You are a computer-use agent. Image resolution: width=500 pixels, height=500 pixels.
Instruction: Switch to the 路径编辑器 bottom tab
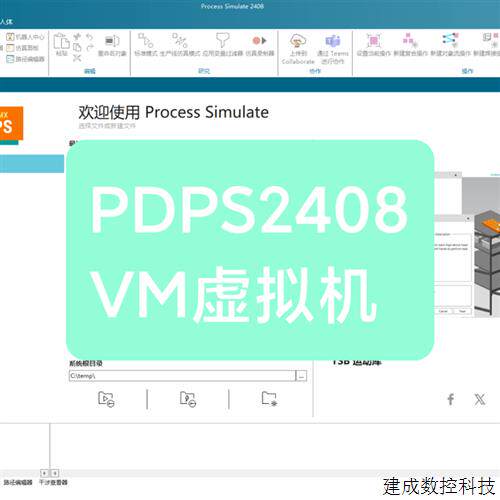tap(18, 482)
